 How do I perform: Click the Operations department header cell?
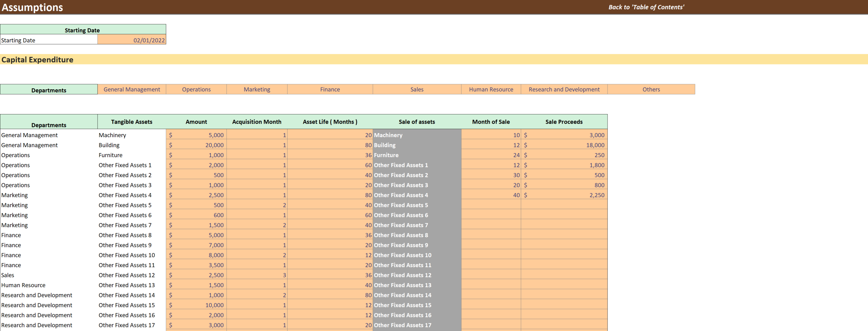196,89
